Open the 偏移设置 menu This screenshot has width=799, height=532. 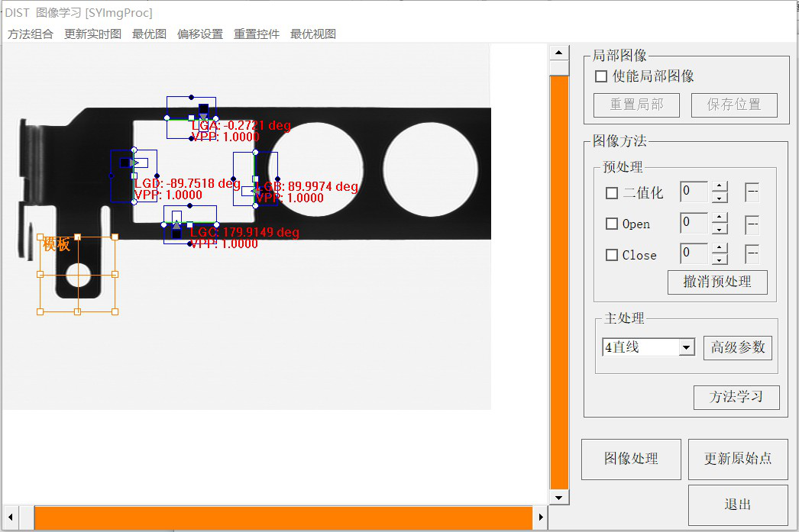click(x=200, y=34)
